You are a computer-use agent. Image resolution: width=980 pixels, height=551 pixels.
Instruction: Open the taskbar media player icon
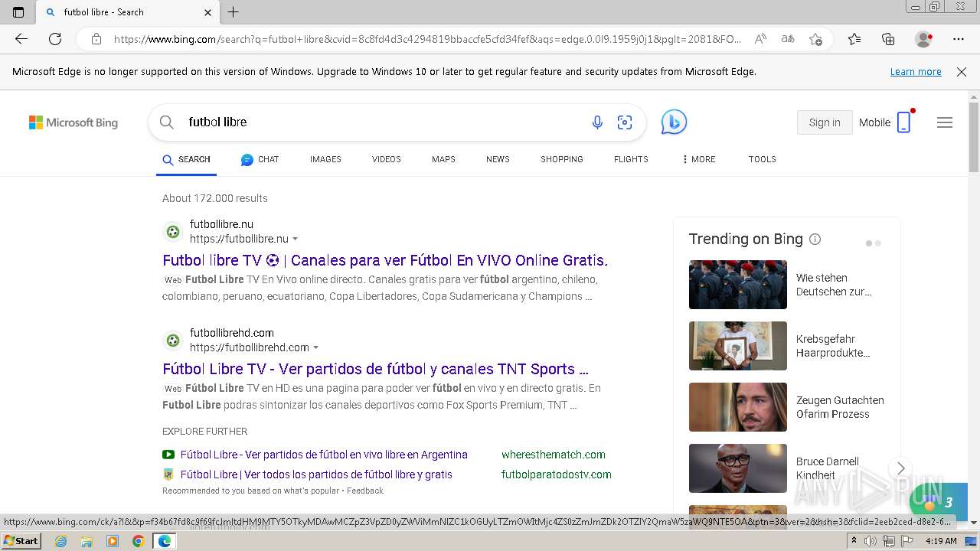[x=113, y=541]
